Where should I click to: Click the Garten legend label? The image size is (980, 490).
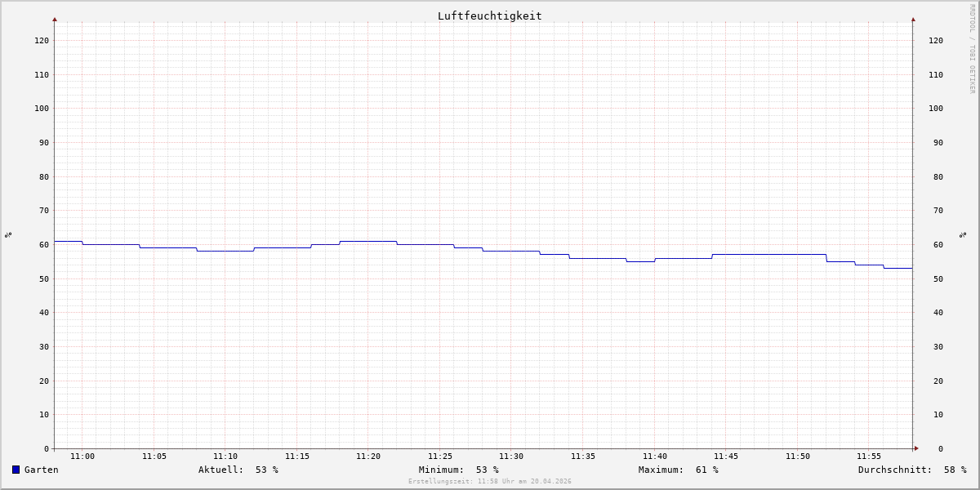(42, 470)
